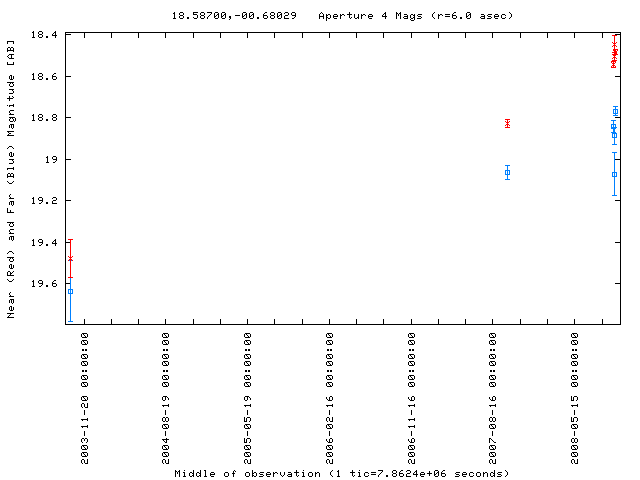Click the date label '2007-08-16 00:00:00'
Image resolution: width=640 pixels, height=480 pixels.
tap(493, 398)
